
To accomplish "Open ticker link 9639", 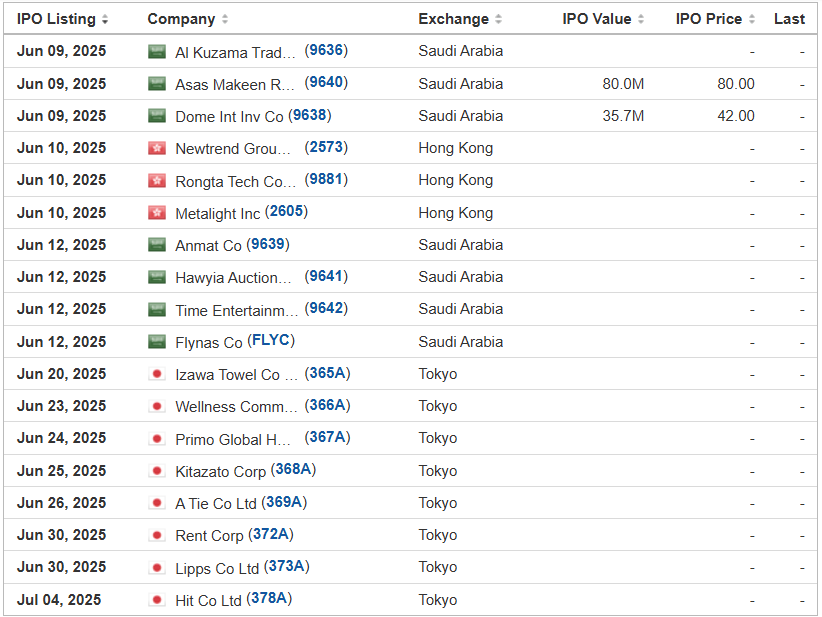I will 268,244.
